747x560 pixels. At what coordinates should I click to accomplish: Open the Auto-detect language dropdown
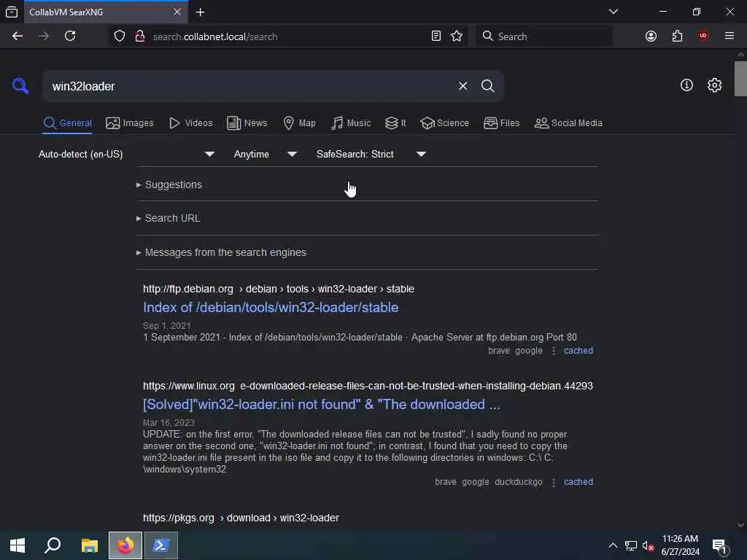click(x=127, y=155)
